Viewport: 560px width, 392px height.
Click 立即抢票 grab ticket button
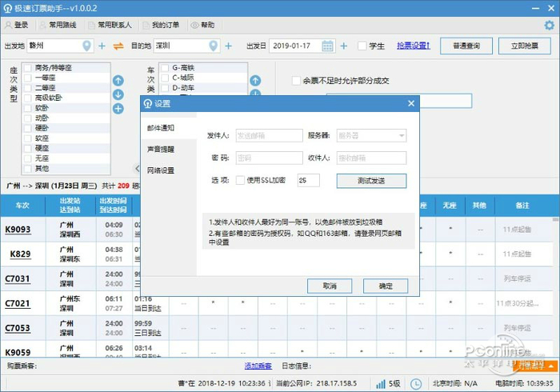[x=525, y=46]
